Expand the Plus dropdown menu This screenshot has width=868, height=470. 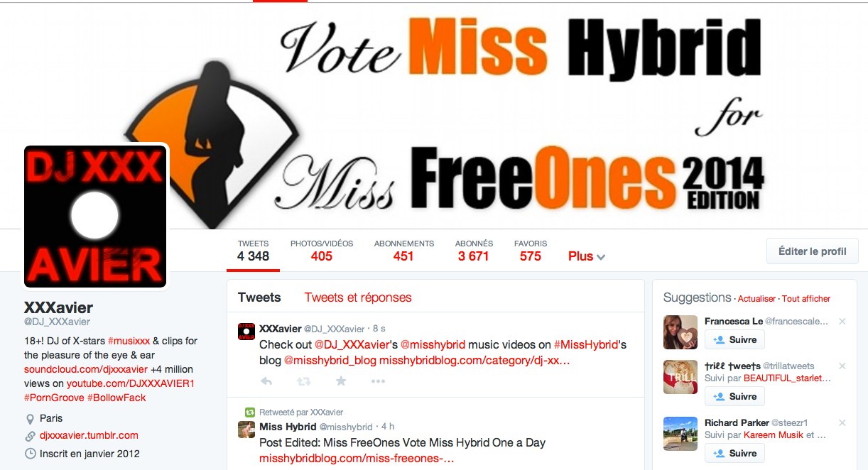587,256
